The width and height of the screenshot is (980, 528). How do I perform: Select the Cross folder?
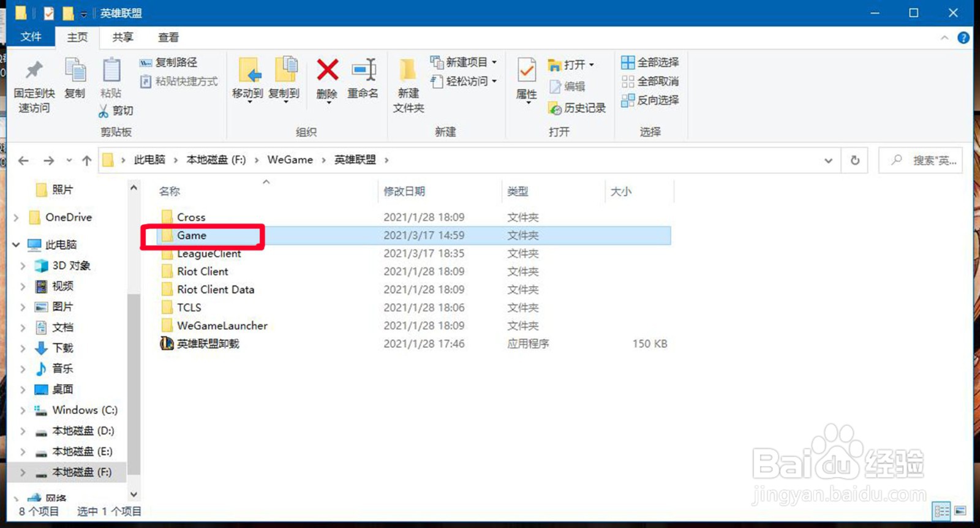(191, 217)
